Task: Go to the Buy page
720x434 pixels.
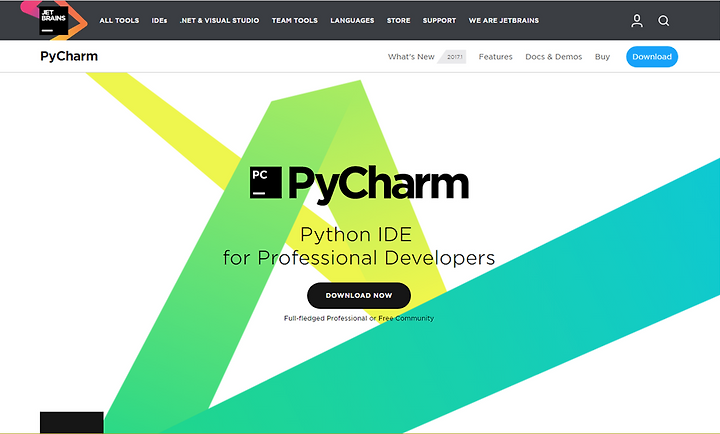Action: click(x=602, y=56)
